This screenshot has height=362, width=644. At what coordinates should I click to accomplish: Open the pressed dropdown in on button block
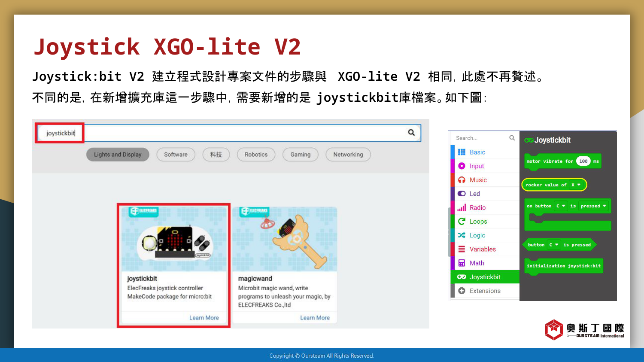[593, 206]
